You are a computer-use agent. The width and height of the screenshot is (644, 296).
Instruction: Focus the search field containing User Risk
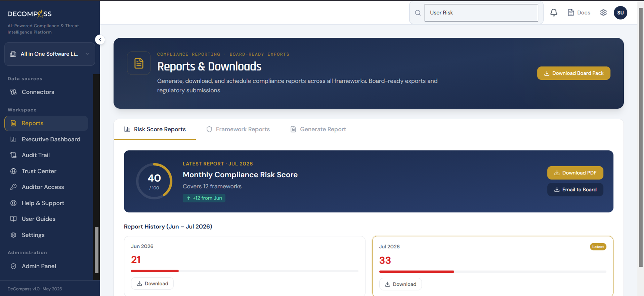481,13
